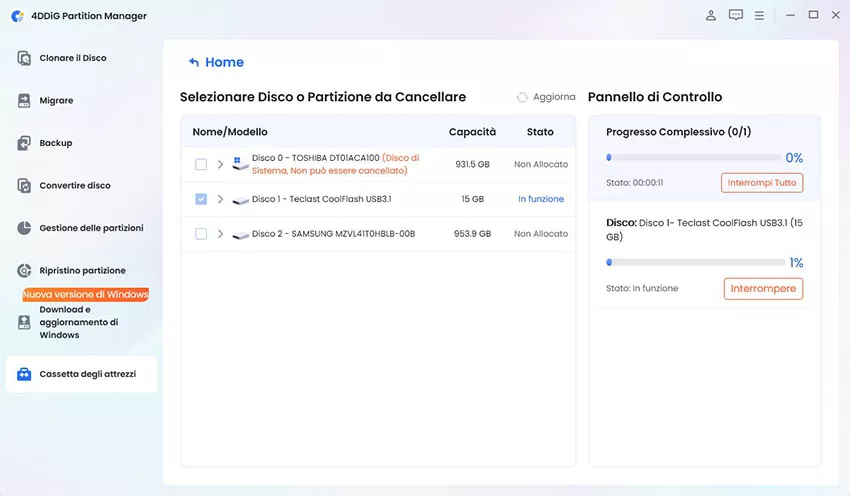
Task: Click the Ripristino partizione icon
Action: (x=25, y=271)
